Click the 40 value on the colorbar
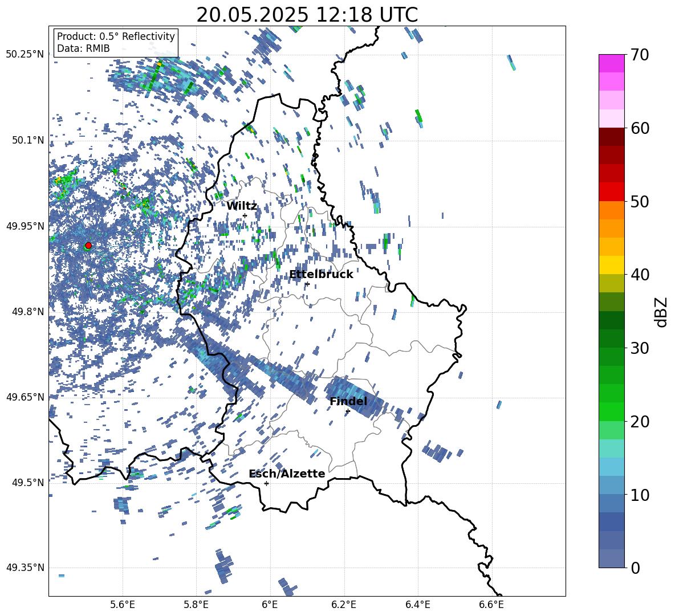The width and height of the screenshot is (675, 616). 640,275
